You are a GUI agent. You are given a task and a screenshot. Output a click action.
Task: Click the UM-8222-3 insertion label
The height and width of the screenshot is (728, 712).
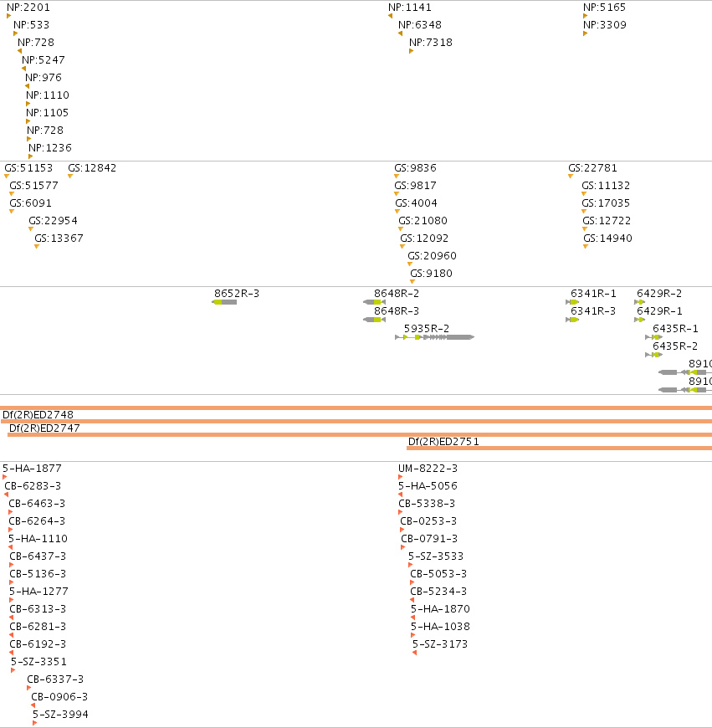pyautogui.click(x=428, y=469)
